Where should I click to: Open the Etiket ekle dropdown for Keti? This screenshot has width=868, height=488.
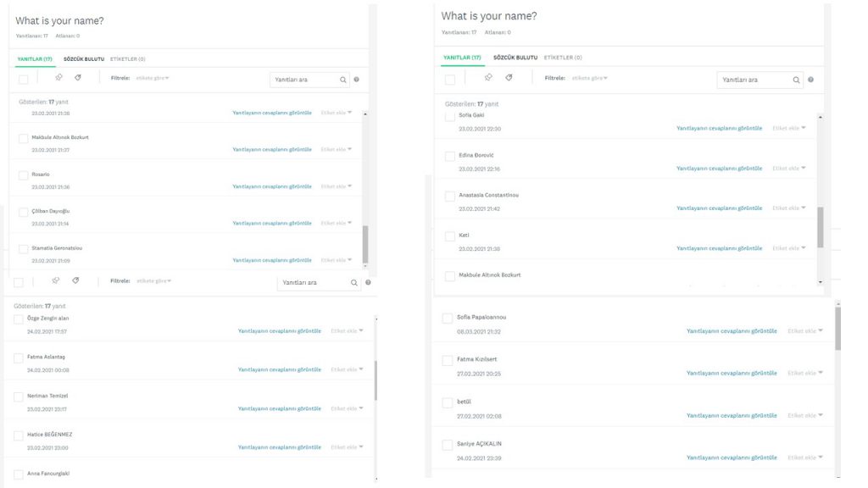789,248
